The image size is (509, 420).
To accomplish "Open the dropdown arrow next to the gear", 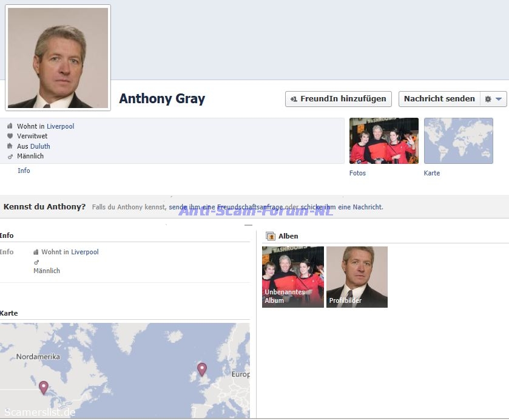I will point(499,99).
